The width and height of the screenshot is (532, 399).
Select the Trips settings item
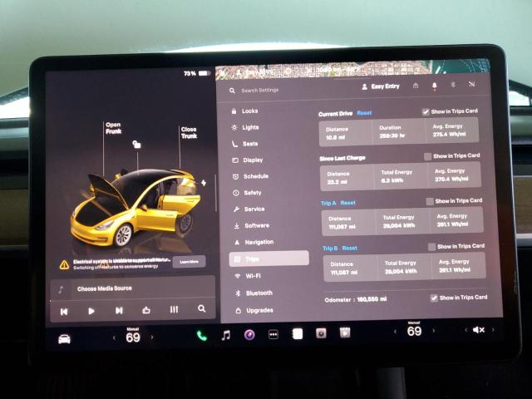(x=269, y=259)
